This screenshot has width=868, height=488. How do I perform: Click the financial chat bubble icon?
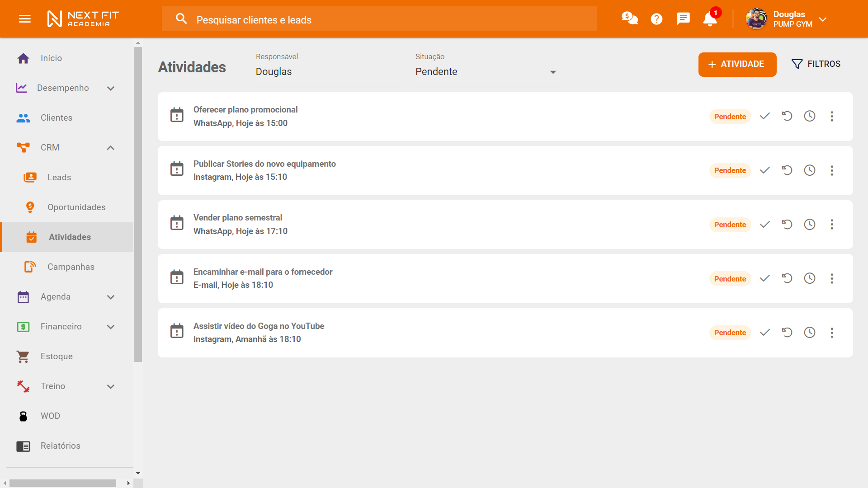pos(629,19)
